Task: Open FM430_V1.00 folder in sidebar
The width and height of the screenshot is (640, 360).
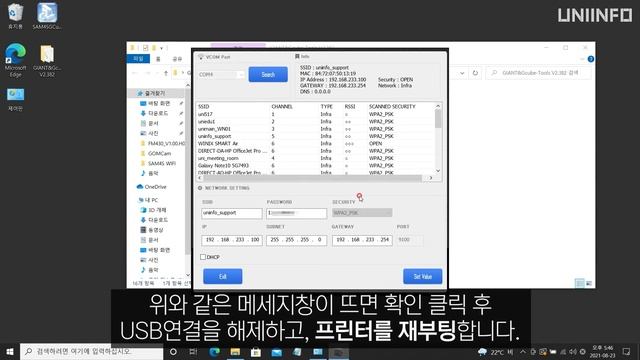Action: click(x=162, y=143)
